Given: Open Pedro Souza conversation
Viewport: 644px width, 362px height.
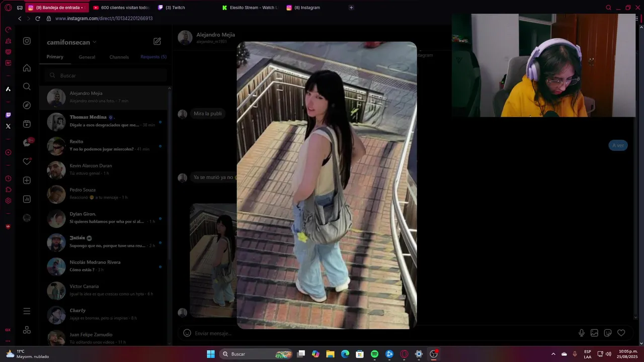Looking at the screenshot, I should click(104, 194).
